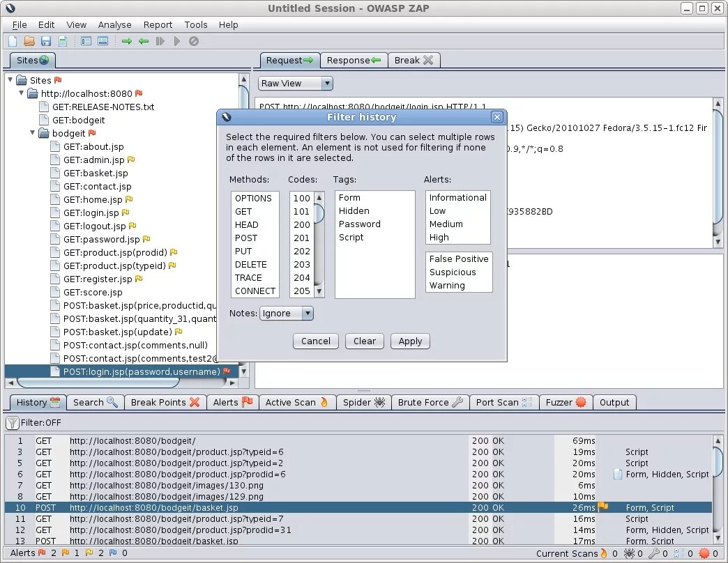Click the red flag icon in the Alerts status bar

tap(42, 553)
